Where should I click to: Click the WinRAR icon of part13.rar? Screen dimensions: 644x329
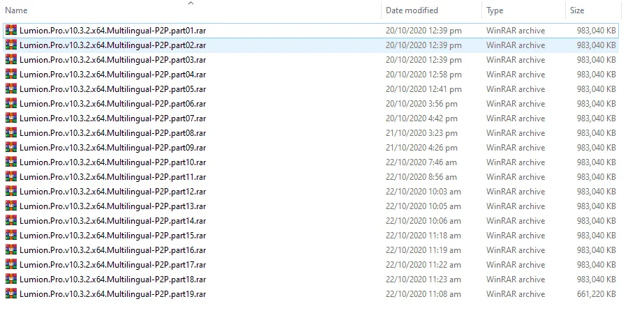click(x=11, y=206)
